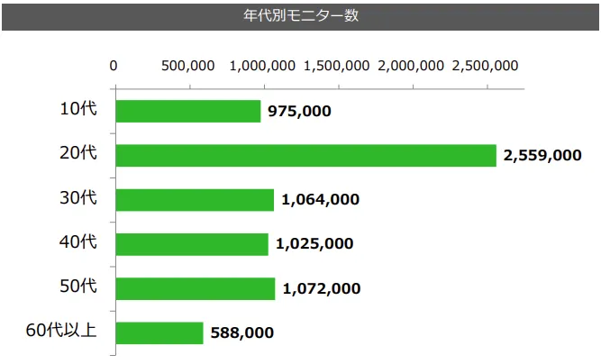Select the 1,025,000 data label
Image resolution: width=601 pixels, height=364 pixels.
314,244
